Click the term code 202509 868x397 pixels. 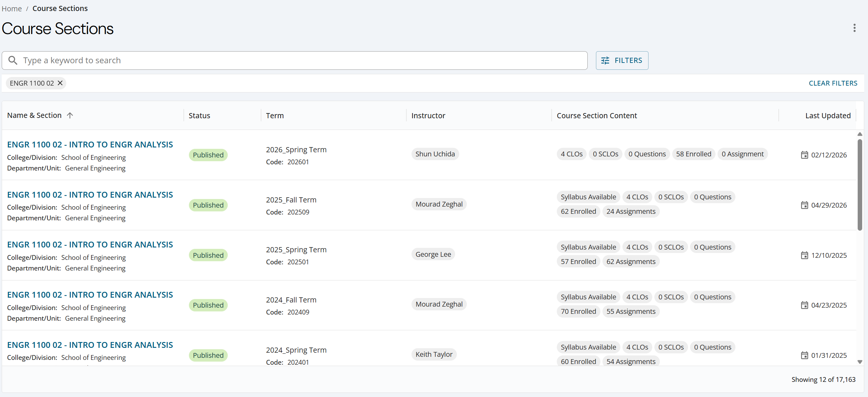(x=298, y=212)
